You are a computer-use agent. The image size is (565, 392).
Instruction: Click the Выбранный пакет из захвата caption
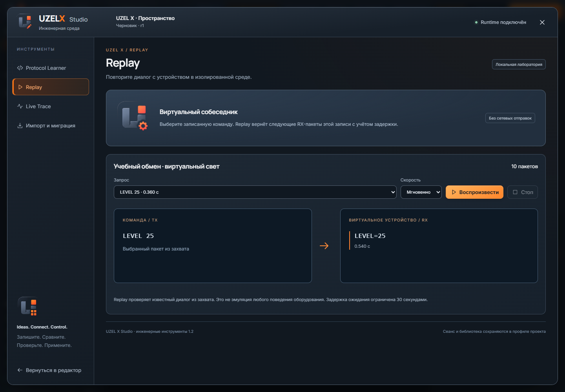[156, 249]
